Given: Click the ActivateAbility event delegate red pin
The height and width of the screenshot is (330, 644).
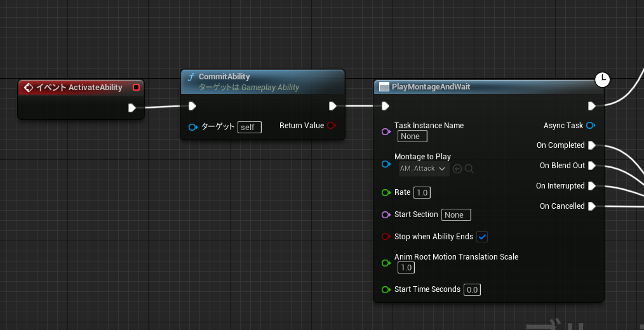Looking at the screenshot, I should [136, 88].
